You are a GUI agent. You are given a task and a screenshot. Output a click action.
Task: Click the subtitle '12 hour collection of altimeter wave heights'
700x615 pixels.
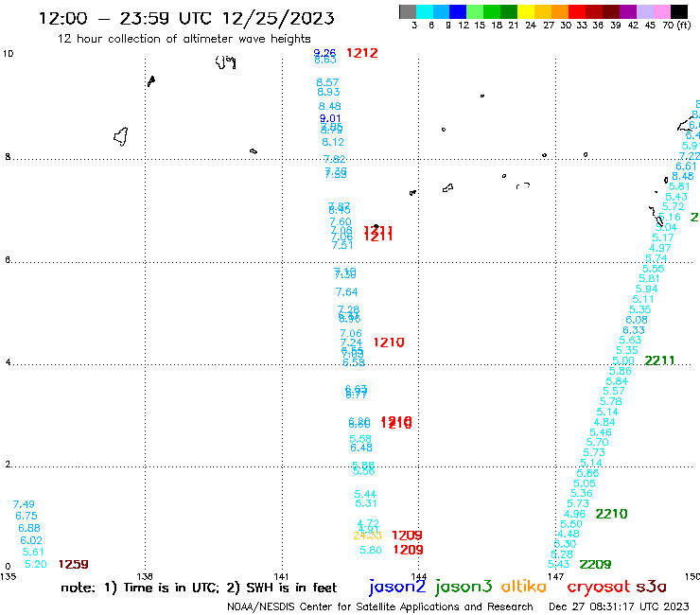[x=184, y=39]
